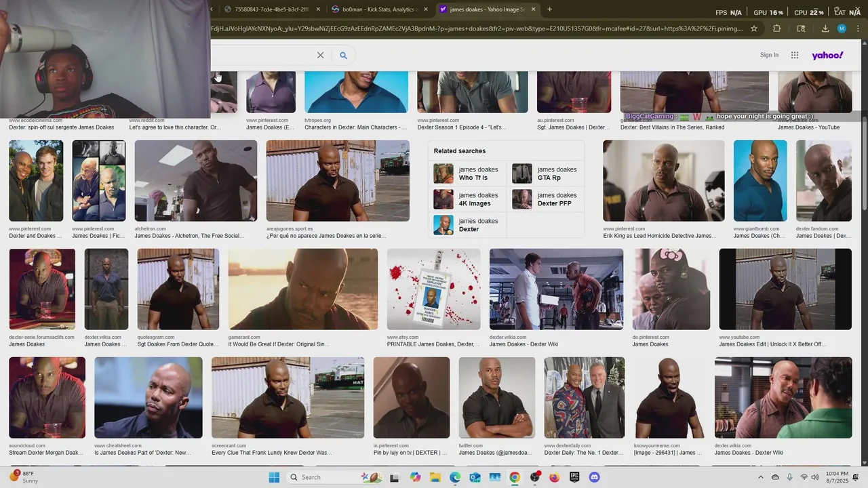This screenshot has height=488, width=868.
Task: Open the Chrome profile avatar
Action: point(842,28)
